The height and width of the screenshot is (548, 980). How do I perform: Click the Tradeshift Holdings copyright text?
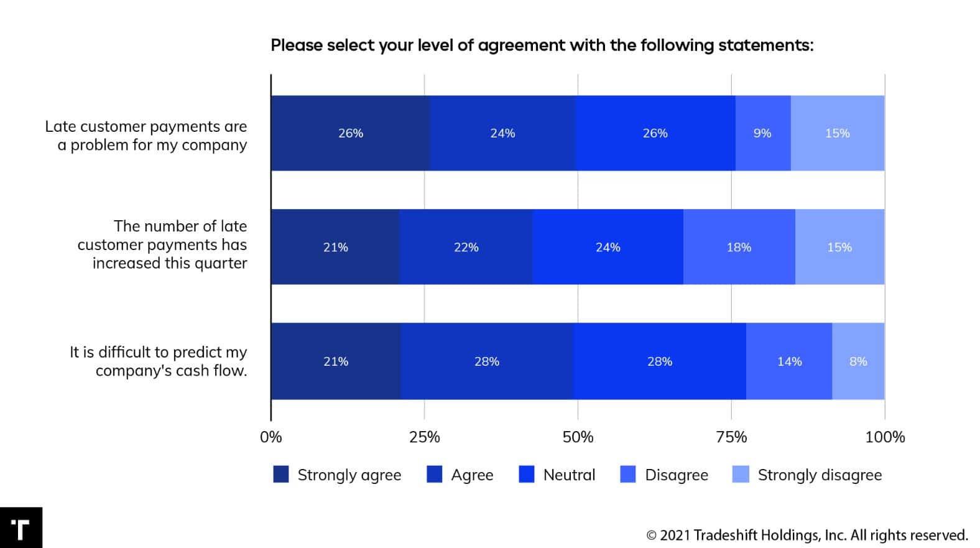[807, 535]
